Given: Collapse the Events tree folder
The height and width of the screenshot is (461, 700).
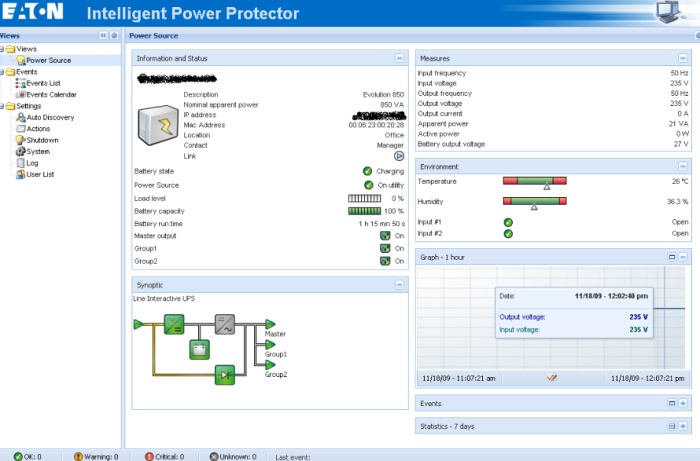Looking at the screenshot, I should [2, 72].
